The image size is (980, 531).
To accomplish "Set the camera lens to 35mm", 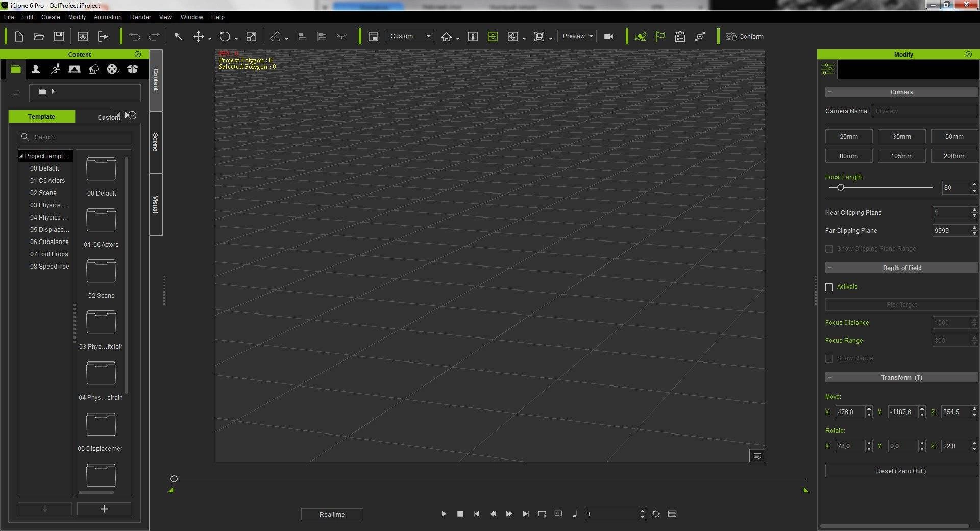I will click(901, 137).
